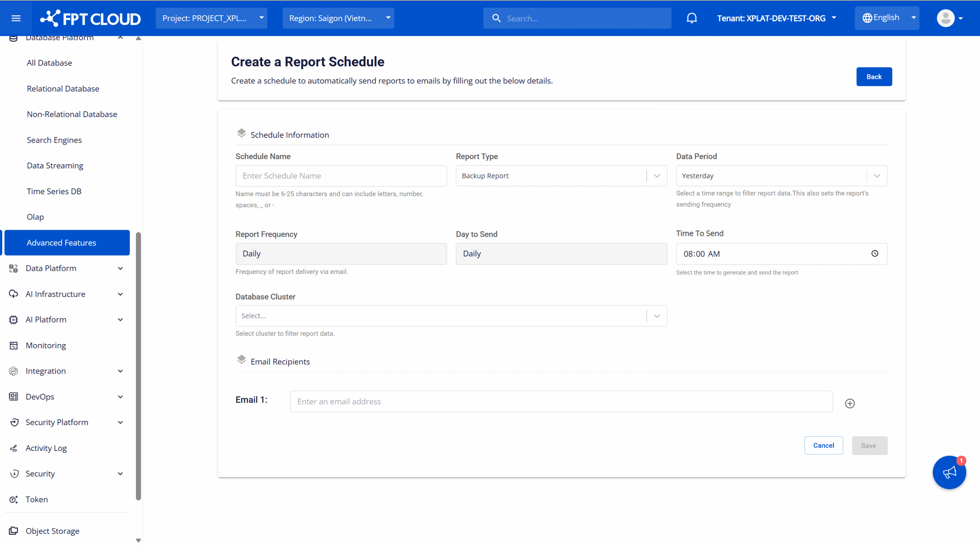Screen dimensions: 980x545
Task: Click the search magnifier icon
Action: pos(496,18)
